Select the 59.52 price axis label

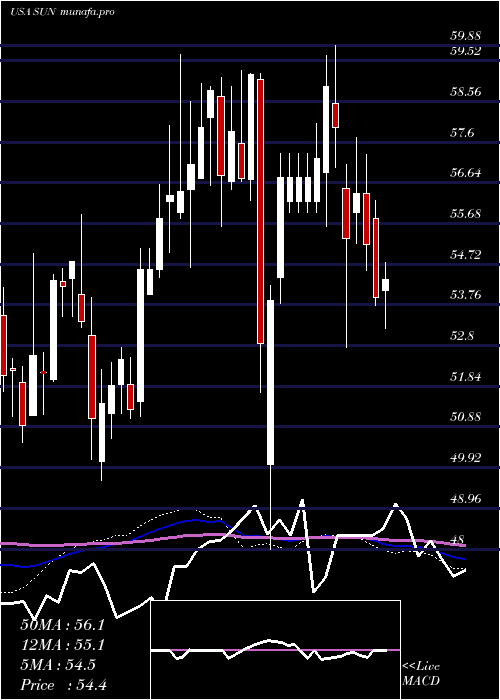pos(465,51)
